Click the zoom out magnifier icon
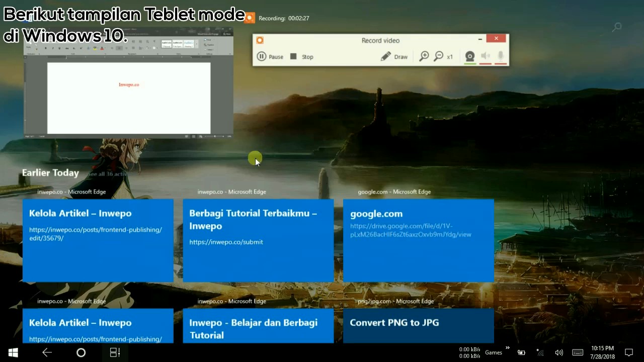This screenshot has height=362, width=644. click(439, 56)
